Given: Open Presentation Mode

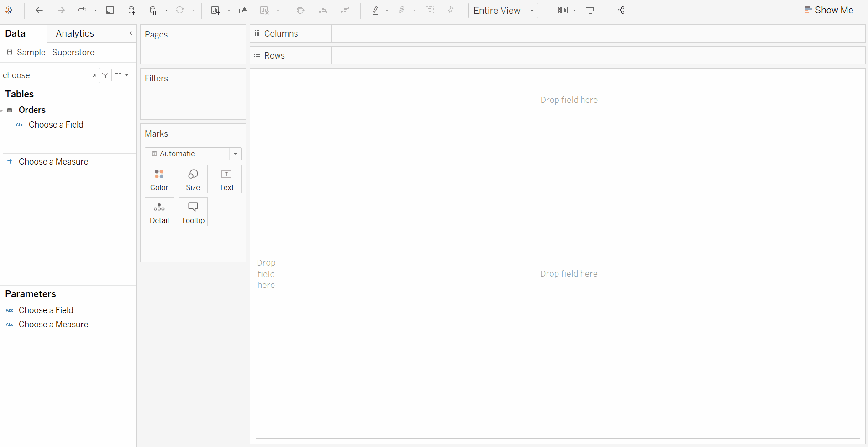Looking at the screenshot, I should pos(590,10).
